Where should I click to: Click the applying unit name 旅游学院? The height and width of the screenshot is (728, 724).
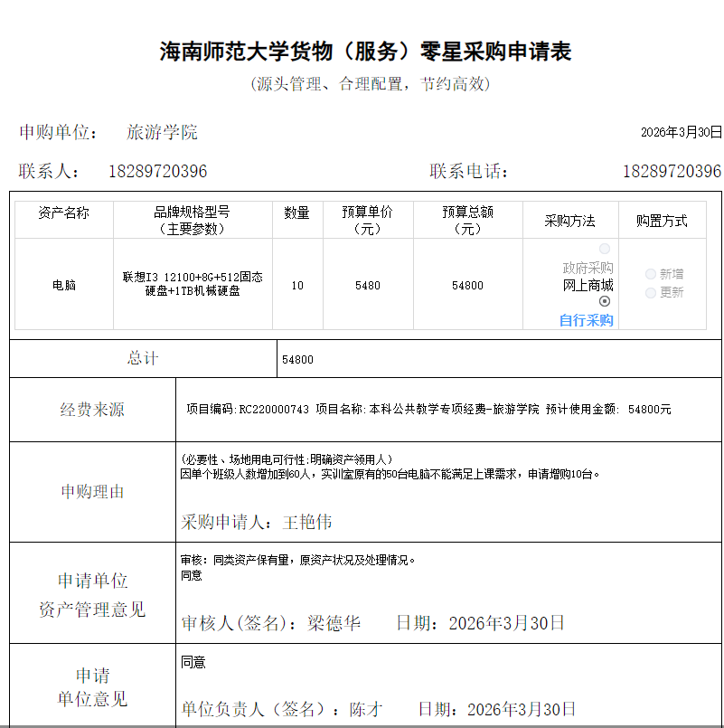(162, 132)
